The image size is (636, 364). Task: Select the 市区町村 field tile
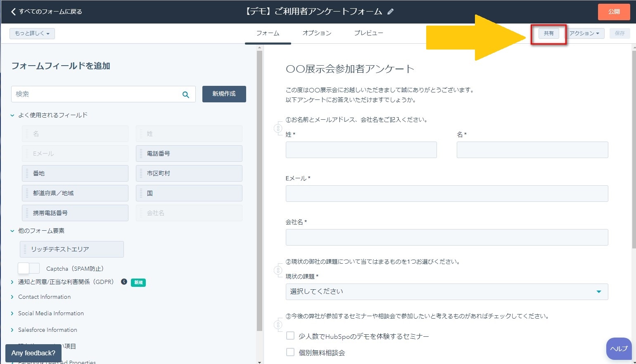pos(189,173)
